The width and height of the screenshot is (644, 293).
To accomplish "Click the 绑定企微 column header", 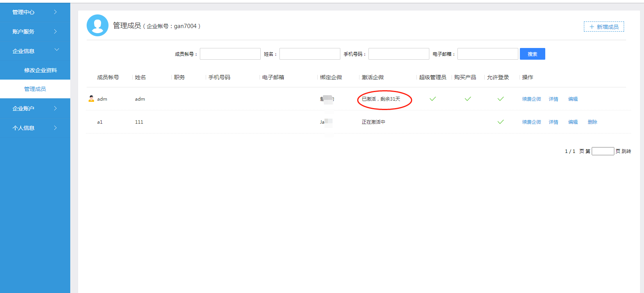I will [x=331, y=77].
